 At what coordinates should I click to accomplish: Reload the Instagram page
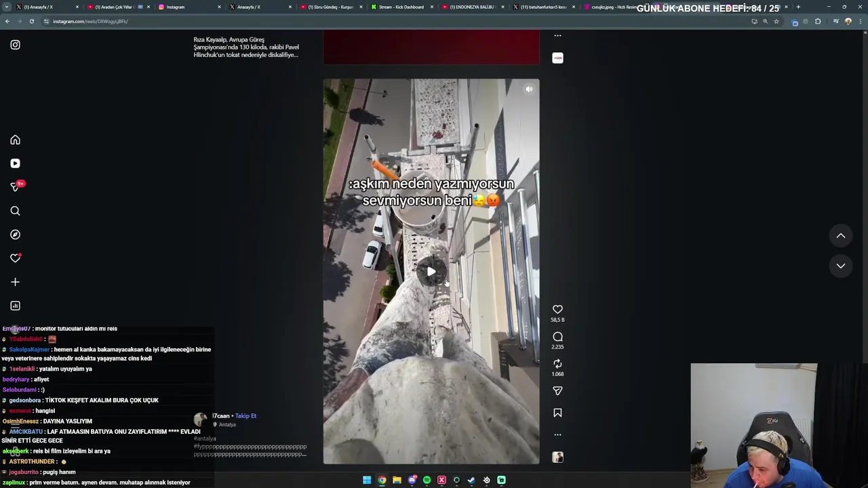click(x=31, y=21)
